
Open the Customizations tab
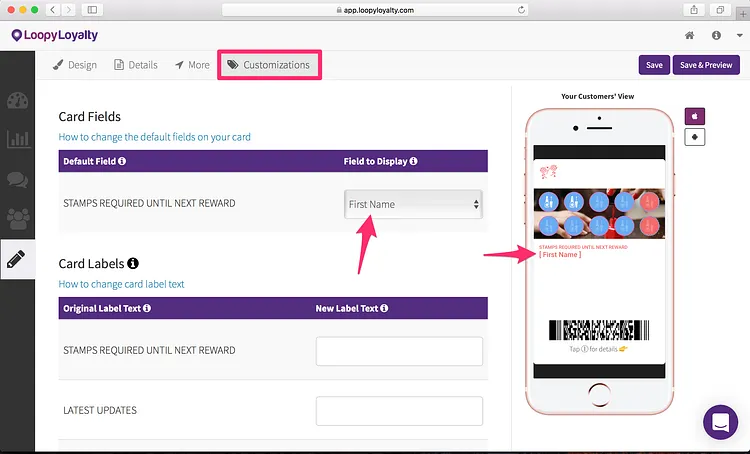(x=269, y=65)
